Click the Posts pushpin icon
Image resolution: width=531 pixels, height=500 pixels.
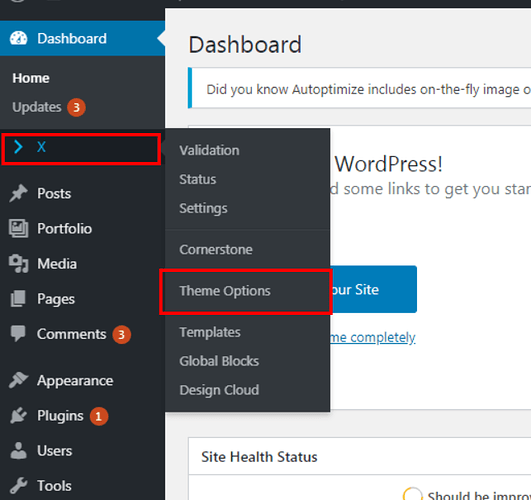pyautogui.click(x=18, y=193)
